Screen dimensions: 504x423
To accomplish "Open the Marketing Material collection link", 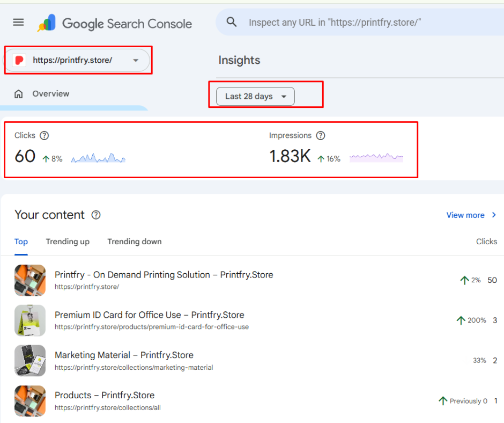I will pyautogui.click(x=124, y=355).
